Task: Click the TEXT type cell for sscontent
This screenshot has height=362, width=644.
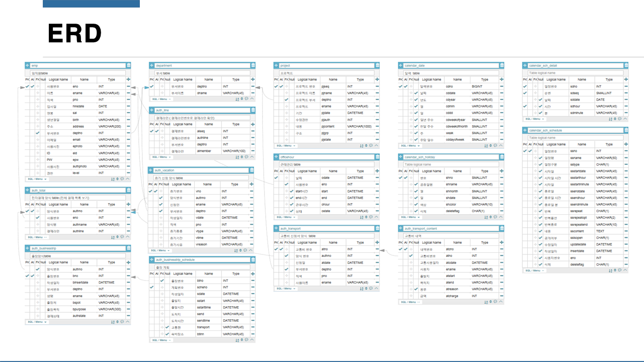Action: 609,231
